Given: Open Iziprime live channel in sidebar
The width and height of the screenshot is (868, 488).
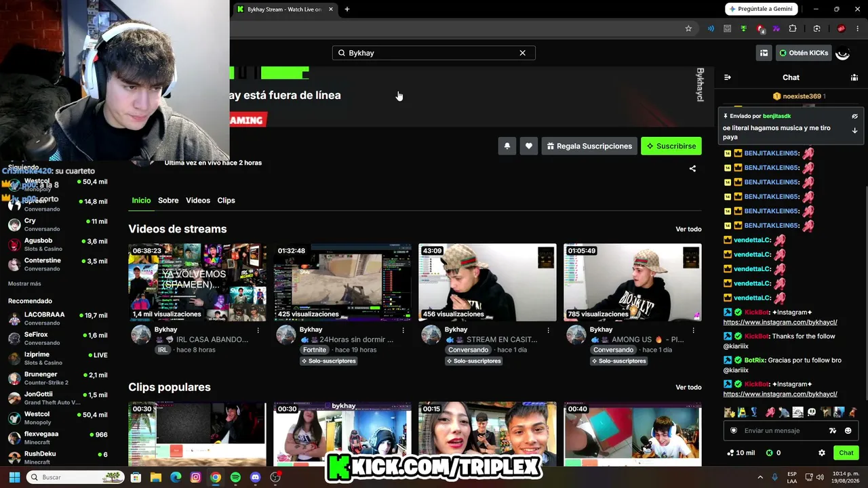Looking at the screenshot, I should point(58,358).
